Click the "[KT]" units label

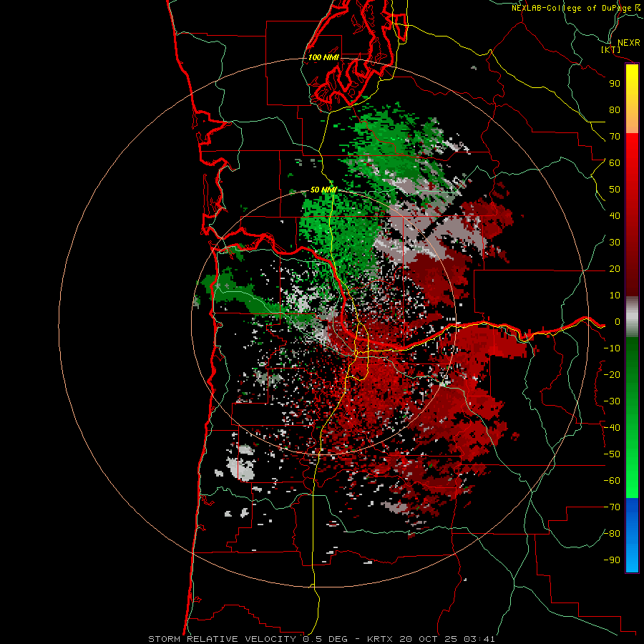(611, 49)
